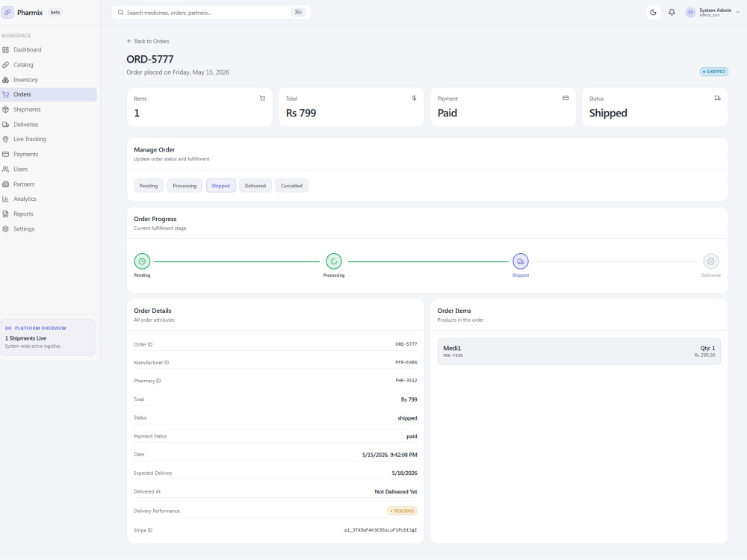Click the Dashboard grid icon
Screen dimensions: 747x560
click(6, 50)
